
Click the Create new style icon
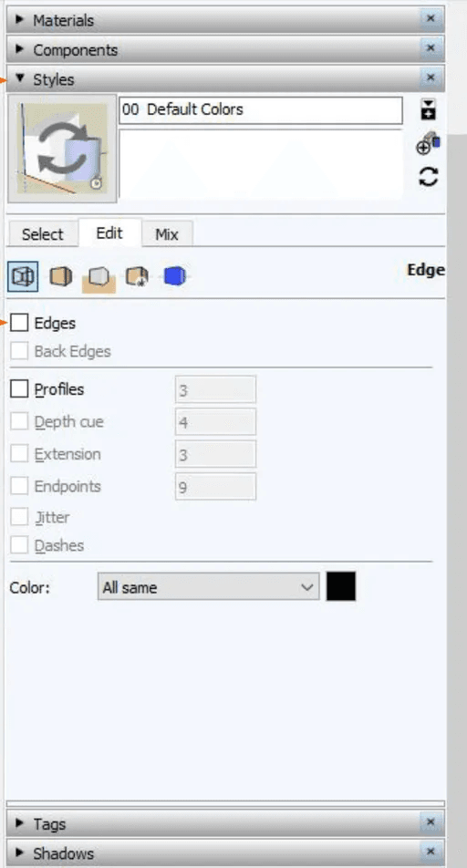(x=428, y=144)
